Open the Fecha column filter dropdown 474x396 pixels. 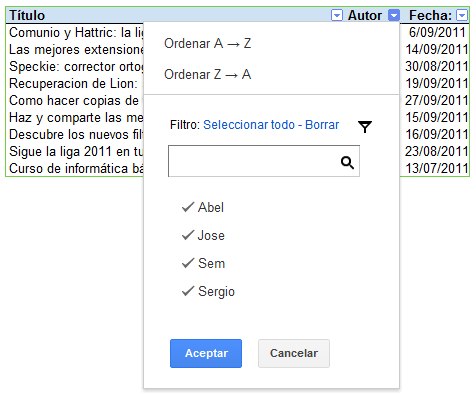[462, 15]
